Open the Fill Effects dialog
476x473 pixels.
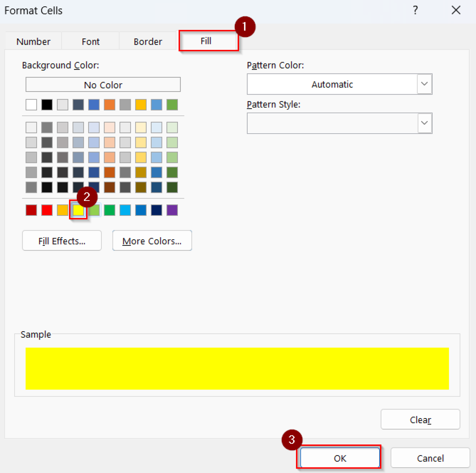click(62, 241)
